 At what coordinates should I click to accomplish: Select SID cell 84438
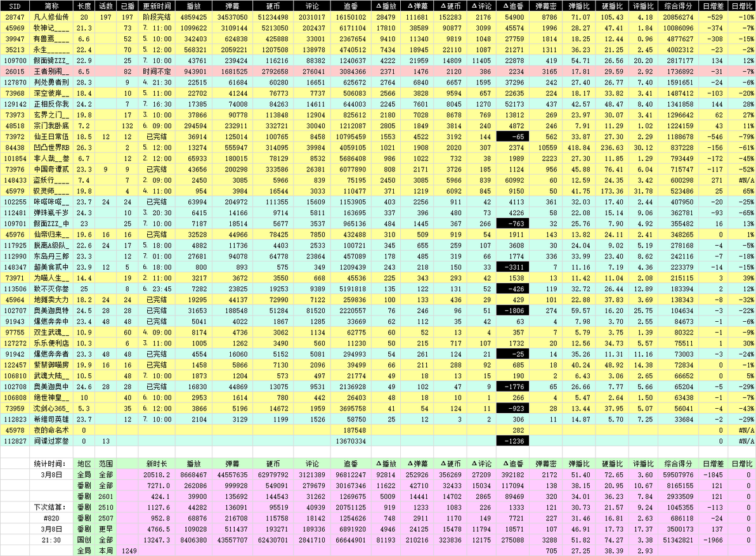[x=15, y=148]
